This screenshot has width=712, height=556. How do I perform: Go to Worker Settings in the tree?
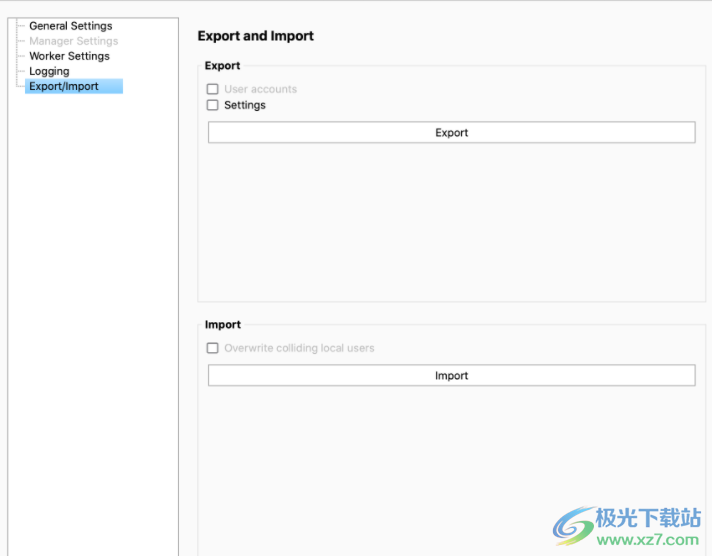(69, 56)
